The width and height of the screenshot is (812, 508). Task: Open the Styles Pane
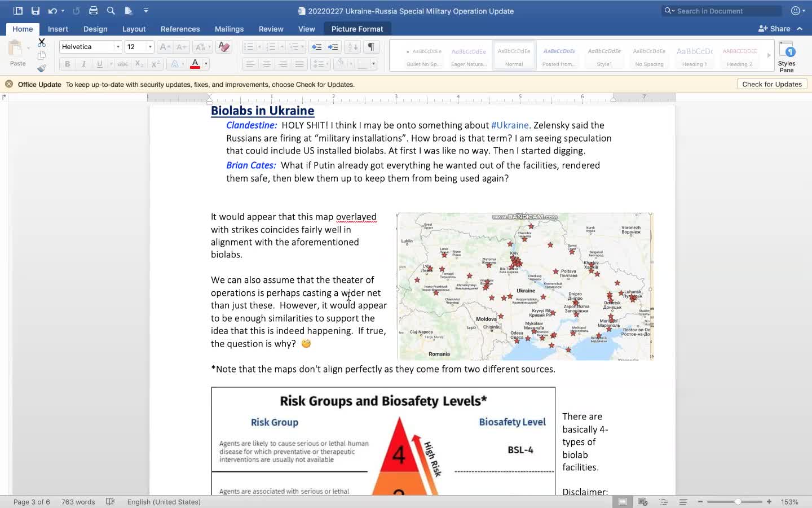coord(787,56)
